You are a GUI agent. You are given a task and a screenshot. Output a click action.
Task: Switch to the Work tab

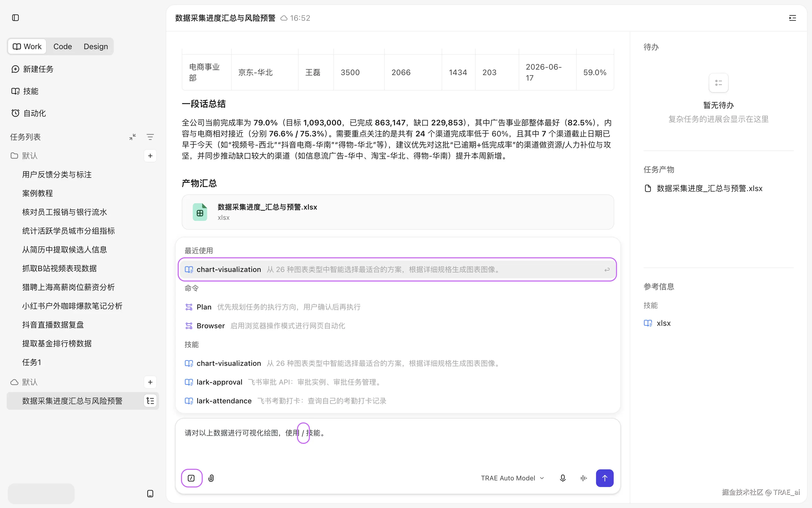[x=27, y=46]
